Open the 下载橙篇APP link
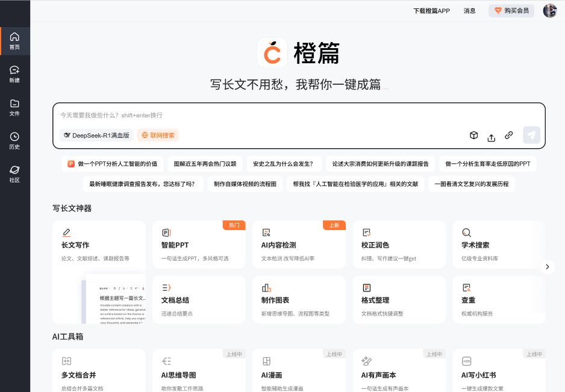This screenshot has width=565, height=392. point(431,11)
